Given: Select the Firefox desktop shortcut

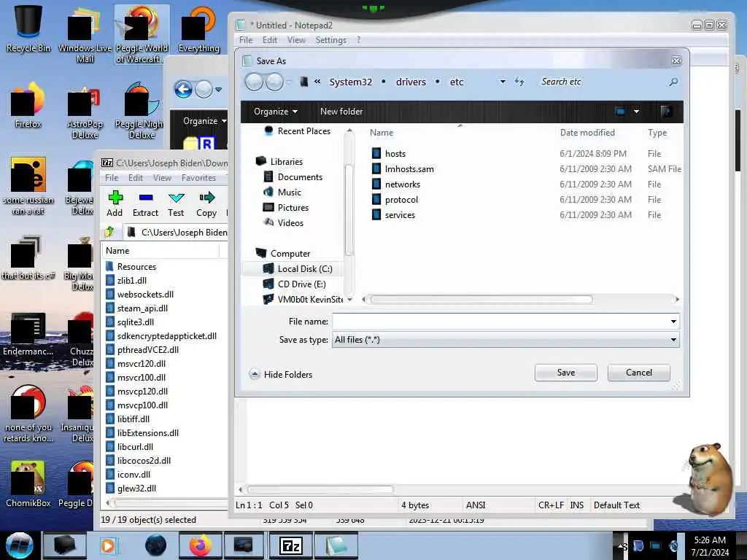Looking at the screenshot, I should tap(28, 105).
